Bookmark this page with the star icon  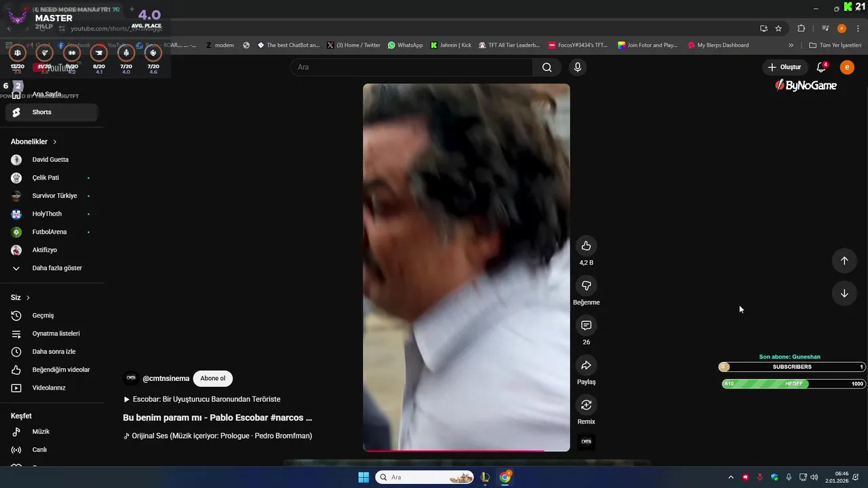(x=778, y=28)
